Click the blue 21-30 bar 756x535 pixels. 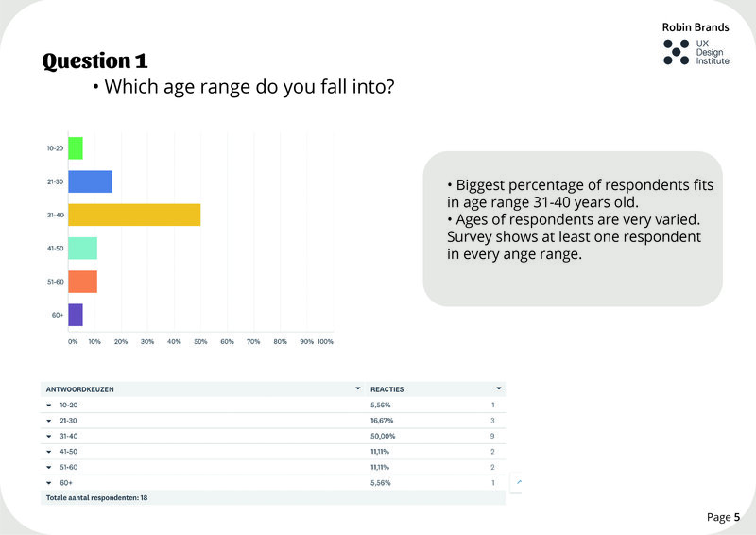pos(90,181)
